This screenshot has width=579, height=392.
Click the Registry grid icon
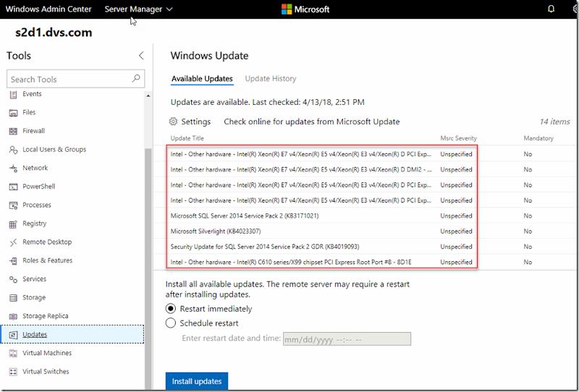[x=13, y=223]
